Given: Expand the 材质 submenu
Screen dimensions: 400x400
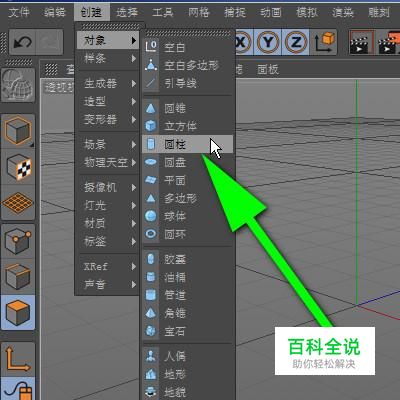Looking at the screenshot, I should 108,223.
